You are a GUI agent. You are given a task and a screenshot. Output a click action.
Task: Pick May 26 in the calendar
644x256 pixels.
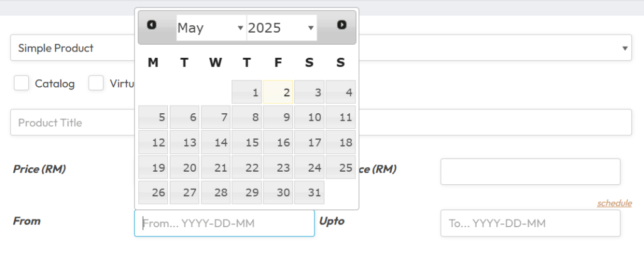click(x=153, y=193)
